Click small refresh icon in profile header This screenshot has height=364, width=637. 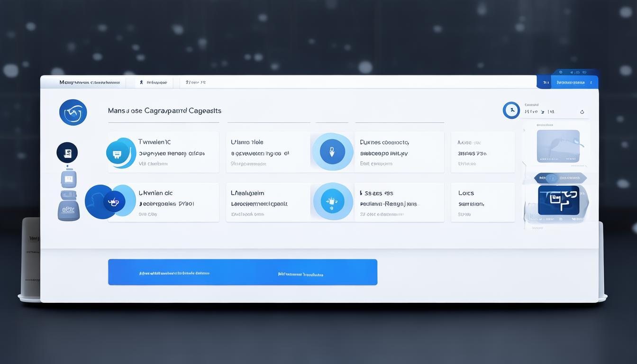(x=582, y=112)
